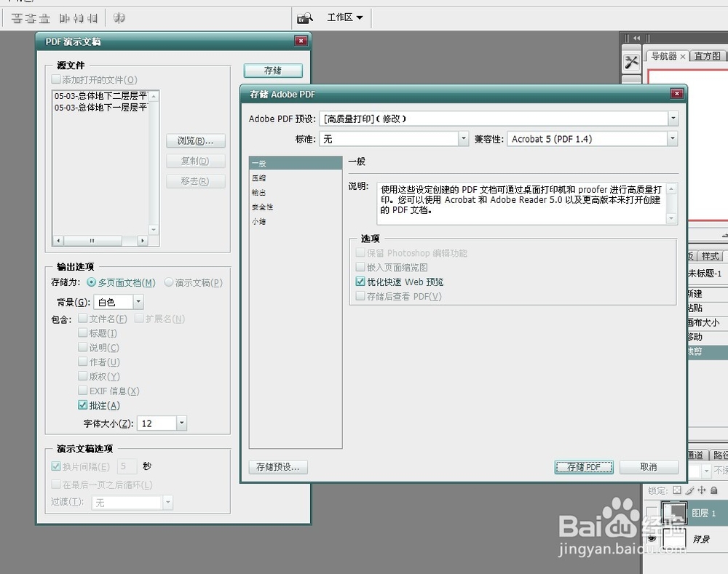Open the 字体大小 dropdown
The height and width of the screenshot is (574, 728).
click(182, 423)
